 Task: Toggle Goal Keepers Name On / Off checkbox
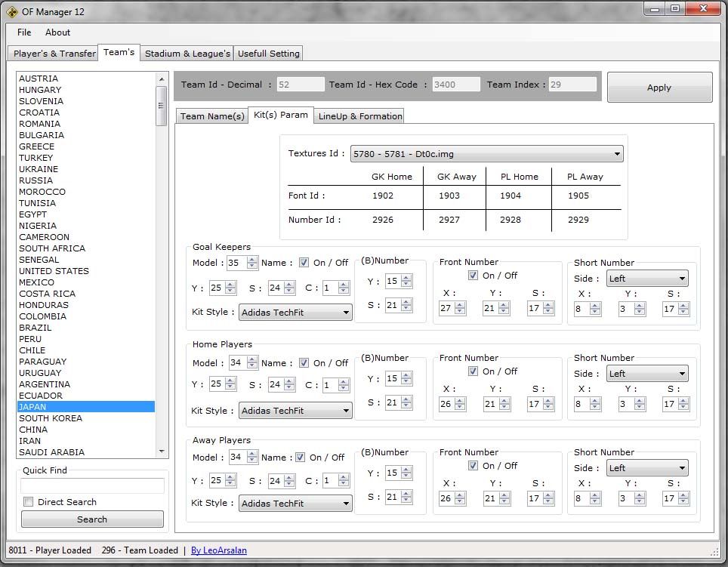tap(304, 263)
